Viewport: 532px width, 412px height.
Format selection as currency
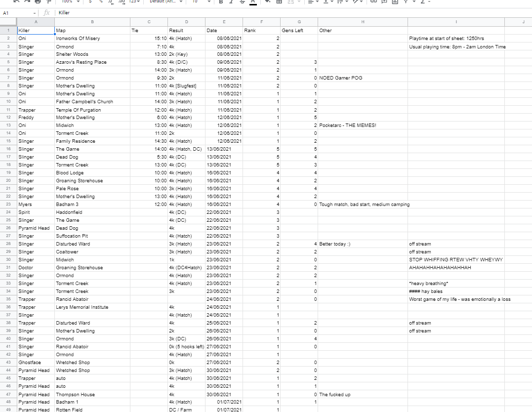tap(90, 1)
